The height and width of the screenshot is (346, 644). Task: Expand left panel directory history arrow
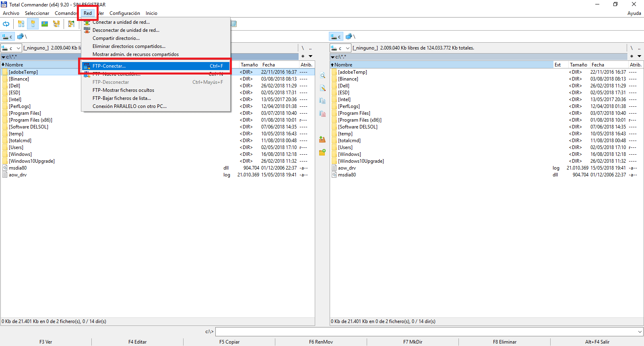(x=310, y=56)
